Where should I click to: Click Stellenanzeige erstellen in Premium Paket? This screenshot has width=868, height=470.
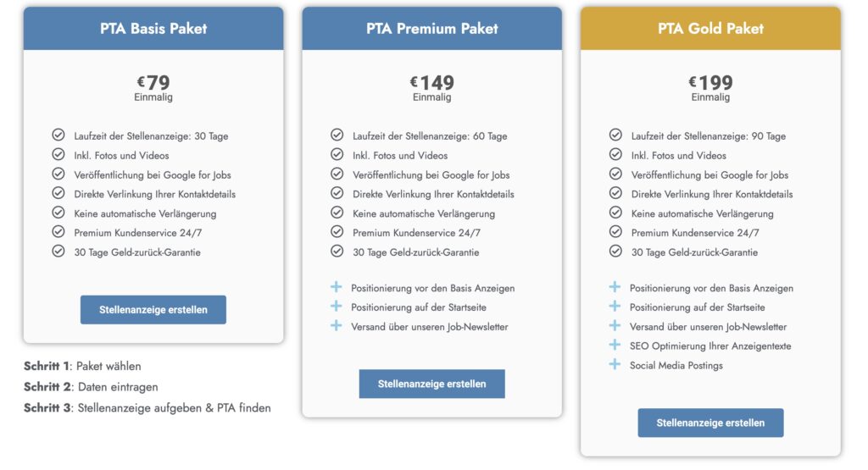pyautogui.click(x=431, y=384)
